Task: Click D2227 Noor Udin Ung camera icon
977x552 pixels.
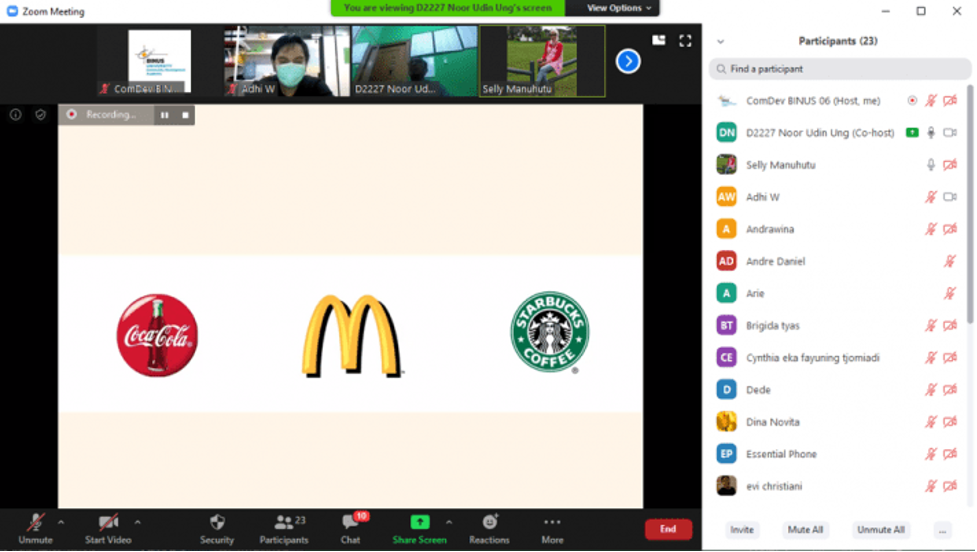Action: pyautogui.click(x=950, y=133)
